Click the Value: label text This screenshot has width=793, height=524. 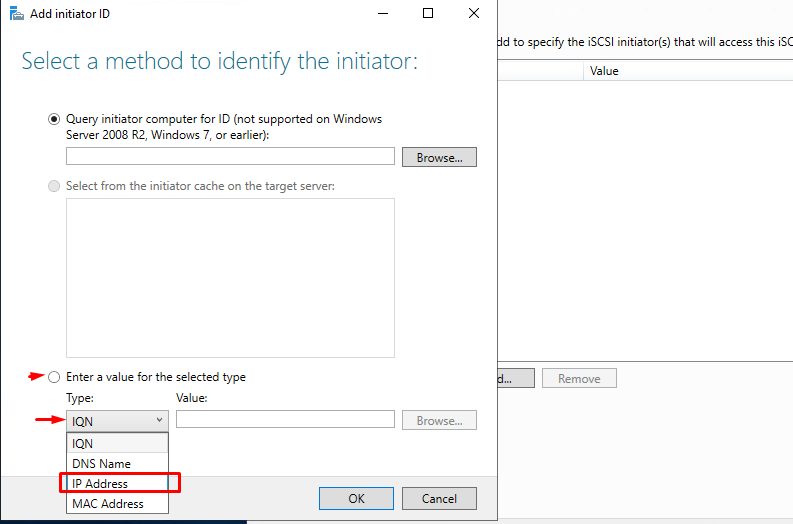192,398
